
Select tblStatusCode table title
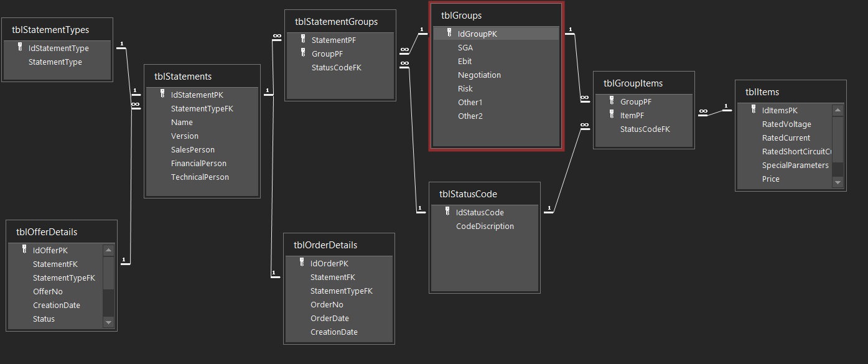click(468, 194)
